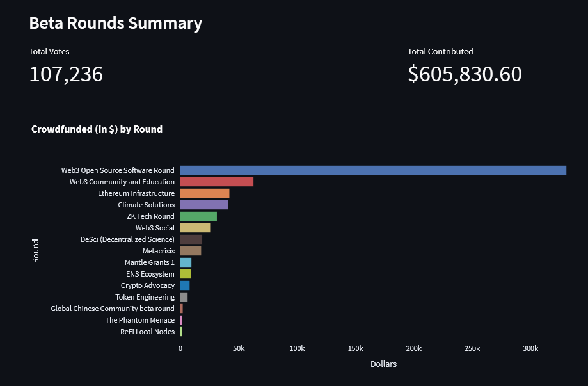Select the red Web3 Community and Education bar
Screen dimensions: 588x386
[x=217, y=182]
